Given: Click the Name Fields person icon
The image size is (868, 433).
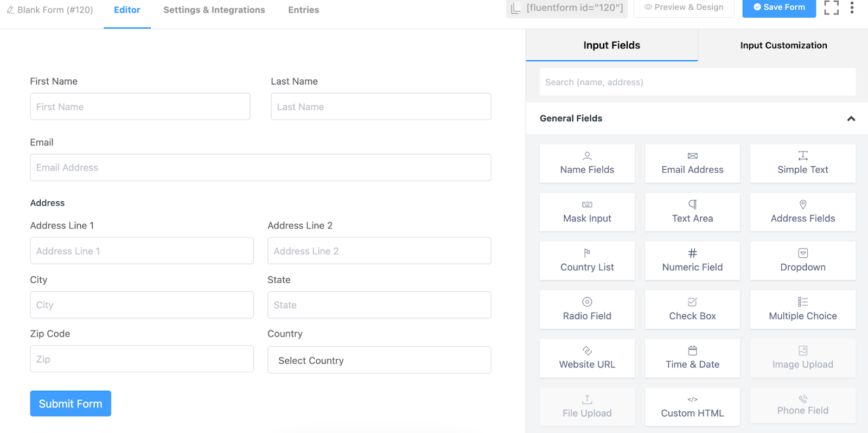Looking at the screenshot, I should (587, 156).
